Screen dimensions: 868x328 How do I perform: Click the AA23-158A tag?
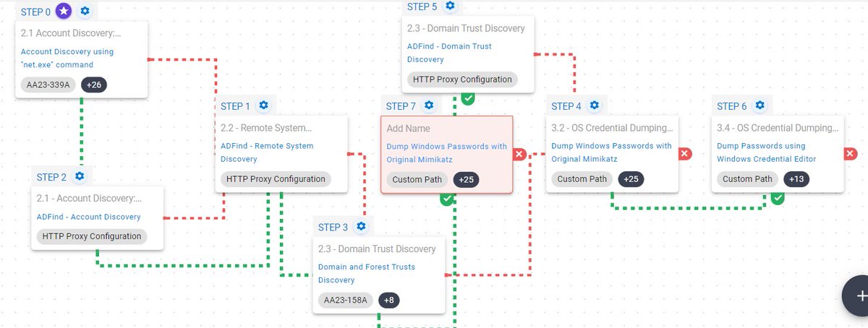click(346, 301)
